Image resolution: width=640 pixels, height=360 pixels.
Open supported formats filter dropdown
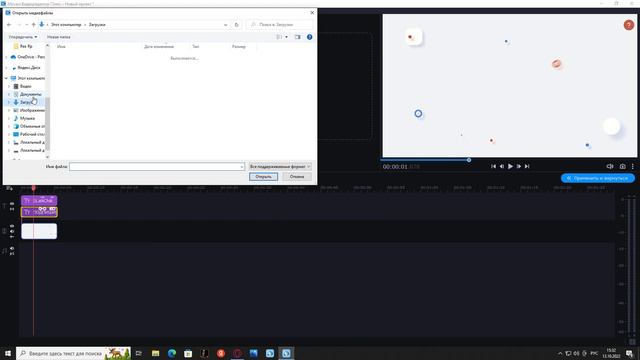(280, 167)
